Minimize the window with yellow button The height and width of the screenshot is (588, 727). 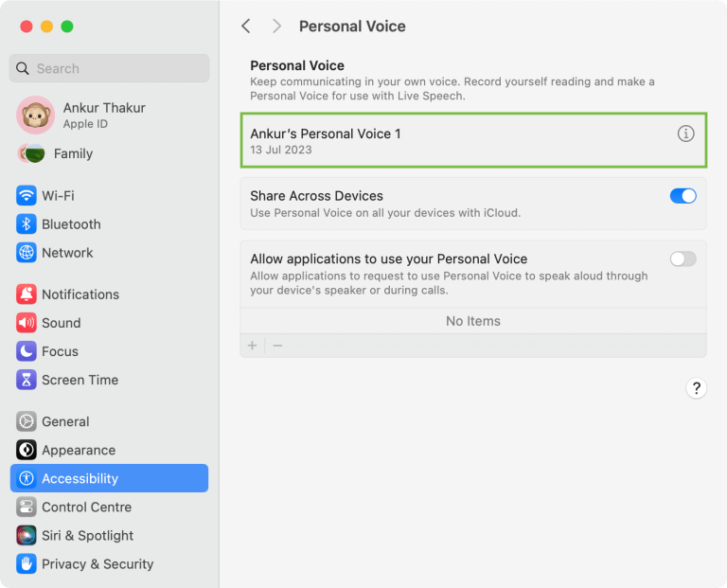[46, 27]
